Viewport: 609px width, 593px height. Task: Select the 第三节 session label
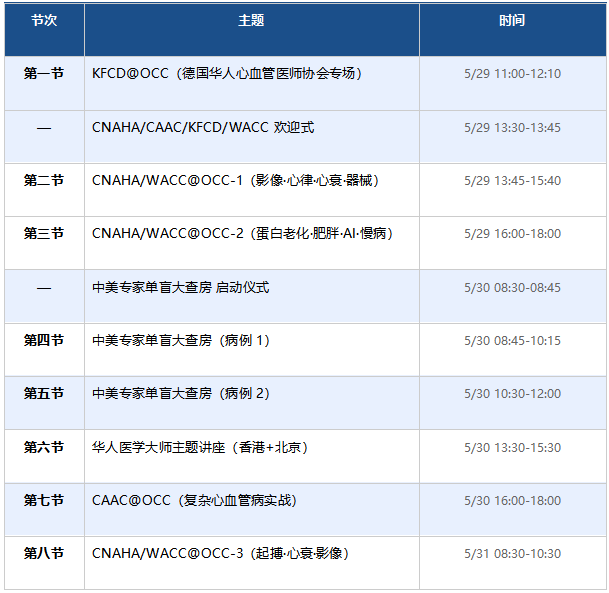tap(44, 233)
